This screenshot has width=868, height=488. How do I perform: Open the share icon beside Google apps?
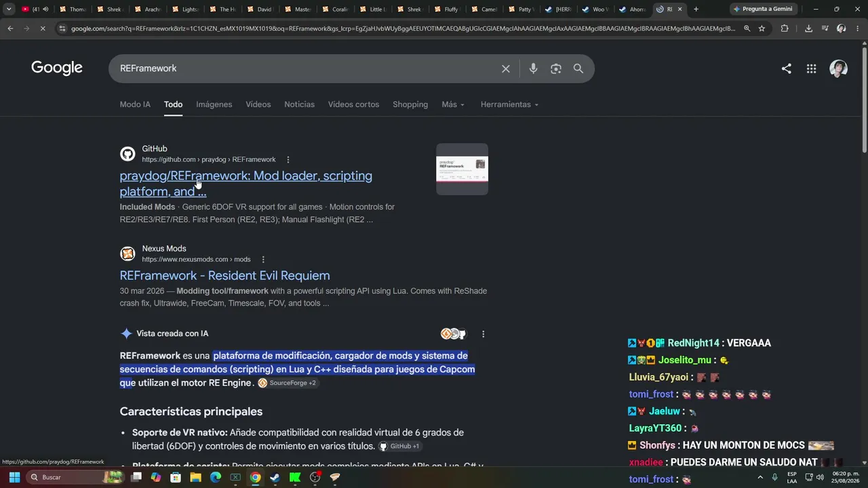(x=787, y=68)
